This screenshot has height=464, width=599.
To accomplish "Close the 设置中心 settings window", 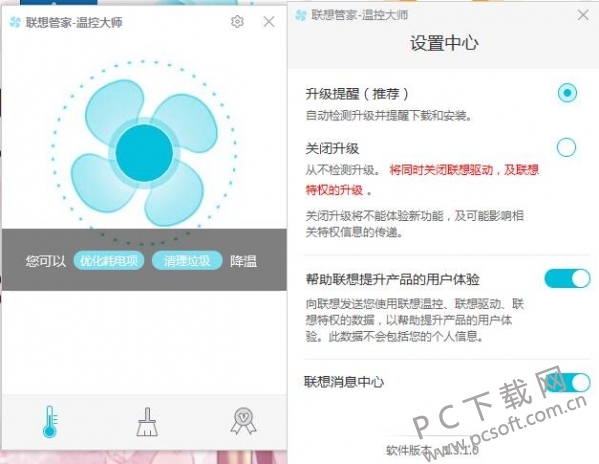I will 583,15.
